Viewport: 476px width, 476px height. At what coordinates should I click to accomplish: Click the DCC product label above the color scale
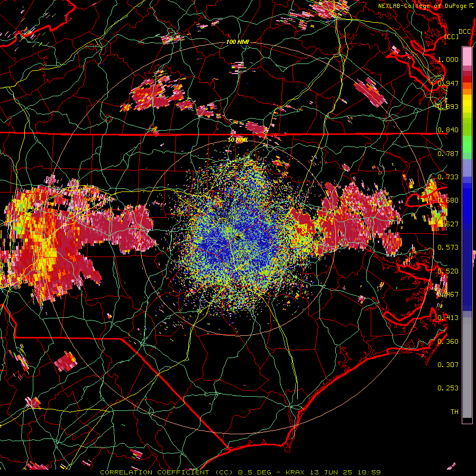[x=465, y=32]
